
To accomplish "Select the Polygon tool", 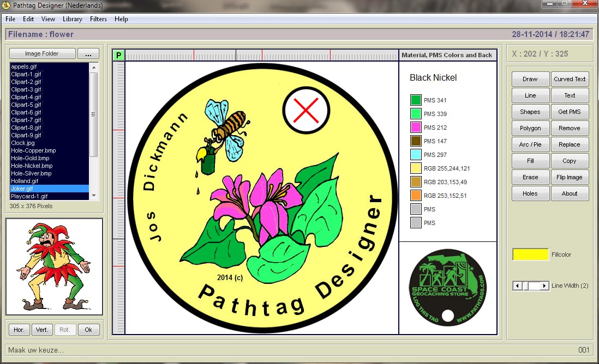I will click(x=530, y=128).
